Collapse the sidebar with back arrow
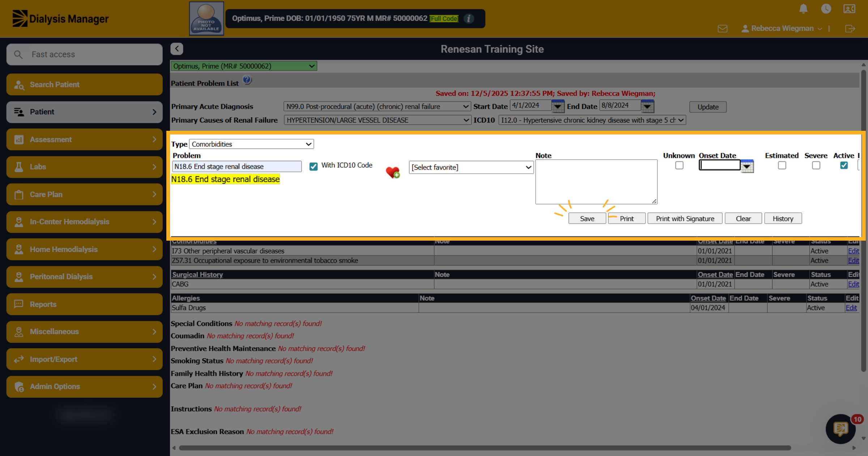The image size is (868, 456). pos(177,49)
